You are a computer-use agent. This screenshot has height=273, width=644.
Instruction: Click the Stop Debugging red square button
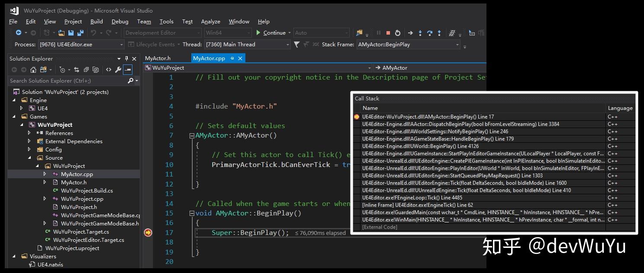pos(388,33)
